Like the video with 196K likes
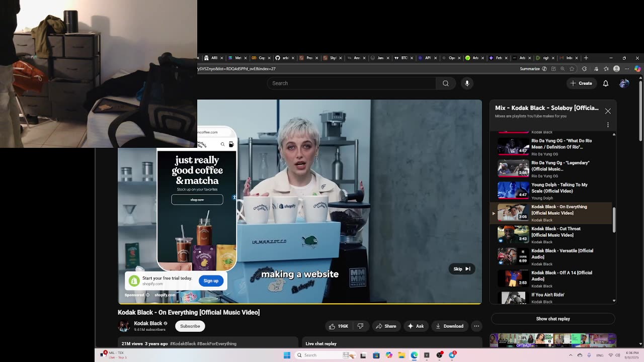644x362 pixels. 338,326
